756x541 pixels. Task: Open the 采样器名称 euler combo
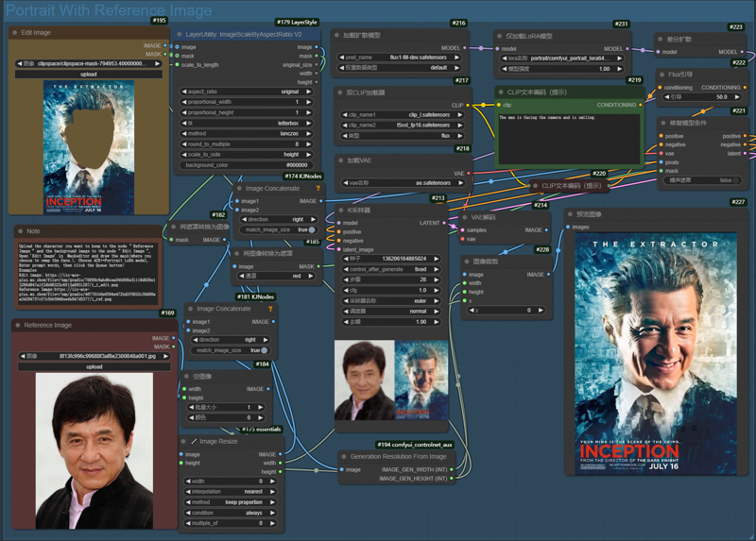(391, 300)
